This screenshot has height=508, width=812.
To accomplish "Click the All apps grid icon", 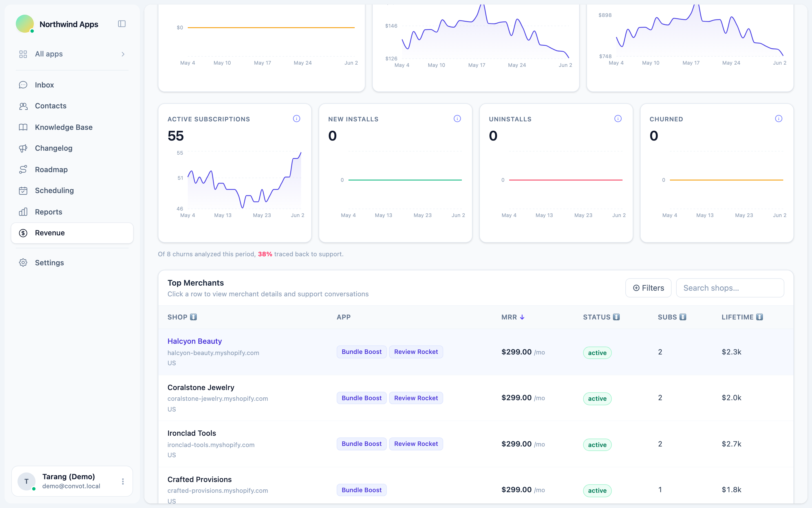I will click(23, 54).
